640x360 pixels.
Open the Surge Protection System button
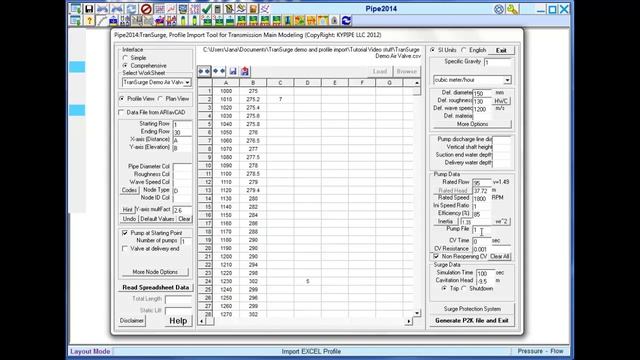point(472,309)
